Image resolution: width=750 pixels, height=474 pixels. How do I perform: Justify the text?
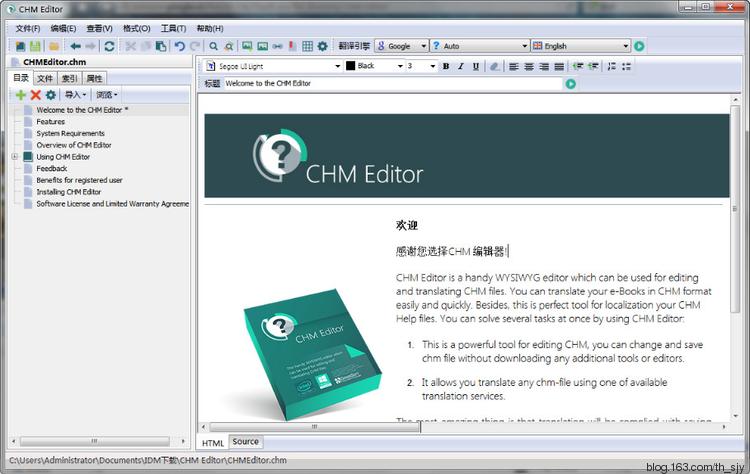click(559, 66)
